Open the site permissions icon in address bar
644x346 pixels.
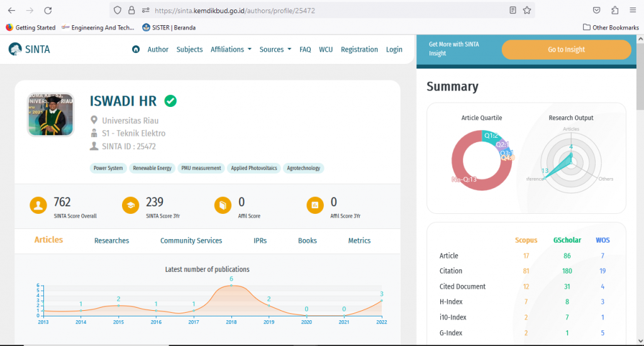tap(145, 10)
